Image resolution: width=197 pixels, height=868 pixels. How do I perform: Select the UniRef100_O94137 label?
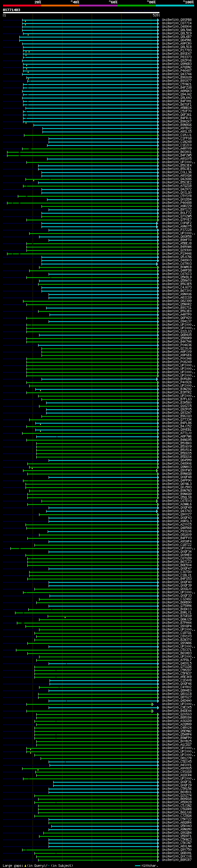tap(177, 321)
